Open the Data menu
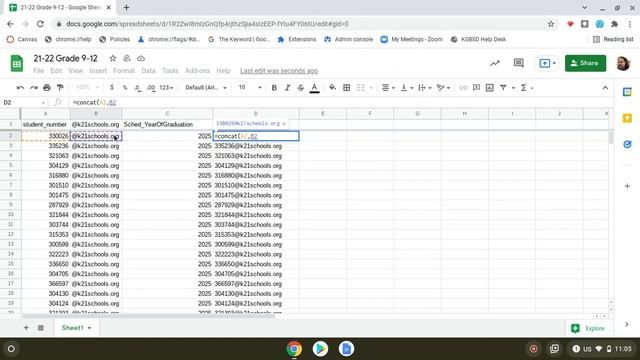This screenshot has height=360, width=640. 148,71
